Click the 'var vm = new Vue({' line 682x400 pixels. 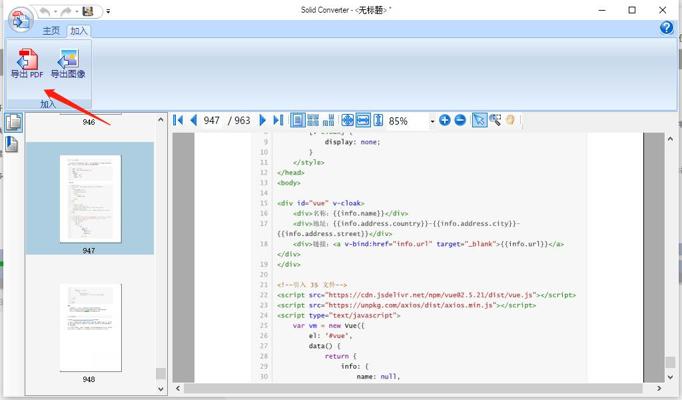(329, 326)
